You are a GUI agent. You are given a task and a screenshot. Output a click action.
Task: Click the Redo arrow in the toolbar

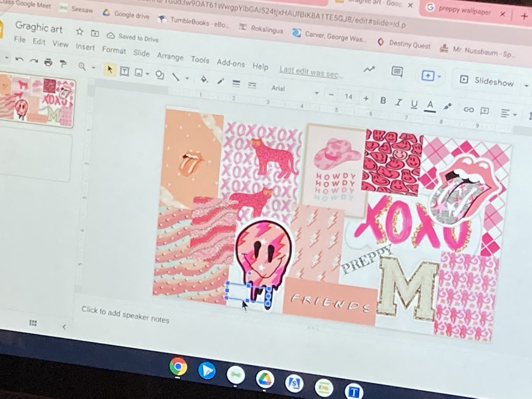pos(34,61)
